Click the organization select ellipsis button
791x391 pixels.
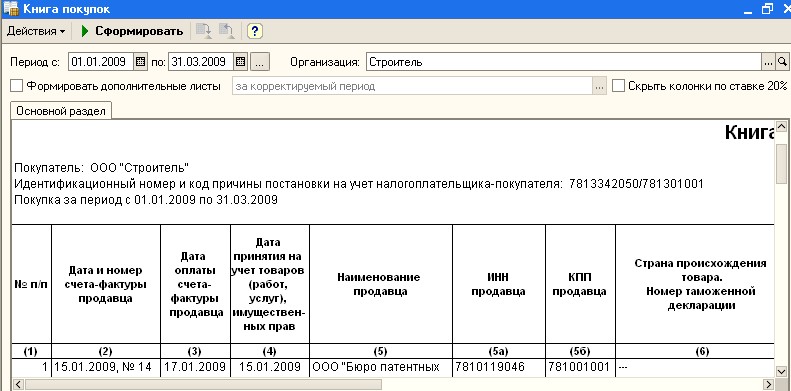click(x=768, y=62)
